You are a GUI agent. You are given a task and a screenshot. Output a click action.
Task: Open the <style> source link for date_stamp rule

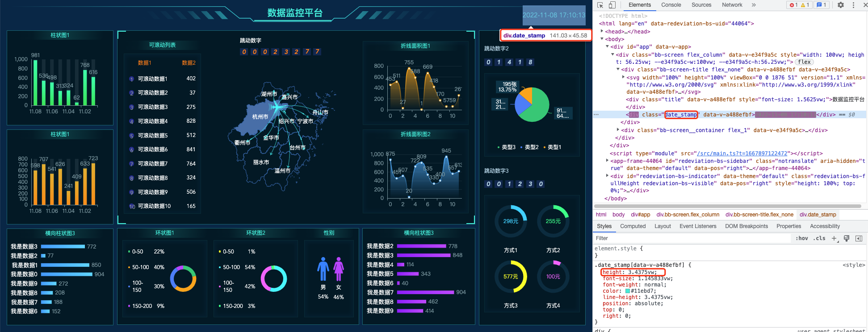(x=854, y=265)
